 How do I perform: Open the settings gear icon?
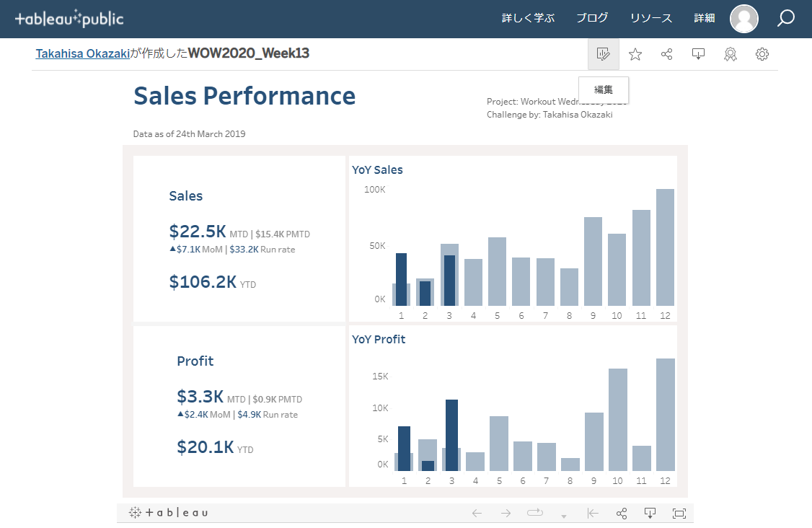click(762, 54)
